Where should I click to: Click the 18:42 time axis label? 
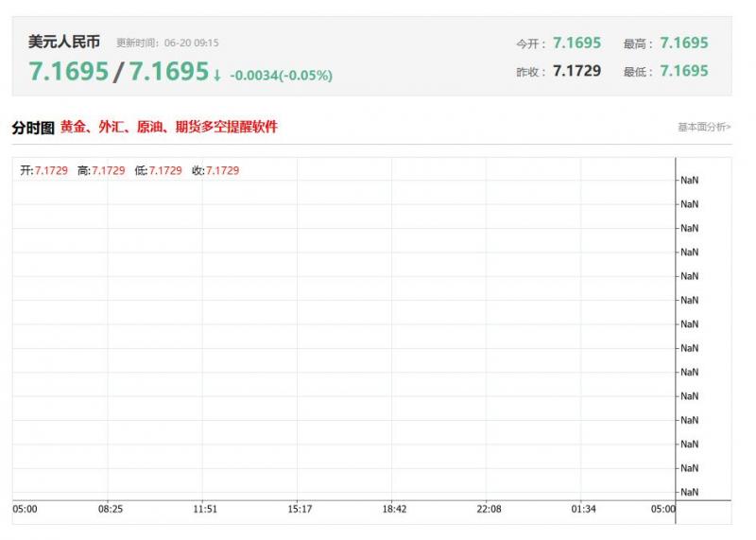pos(394,509)
